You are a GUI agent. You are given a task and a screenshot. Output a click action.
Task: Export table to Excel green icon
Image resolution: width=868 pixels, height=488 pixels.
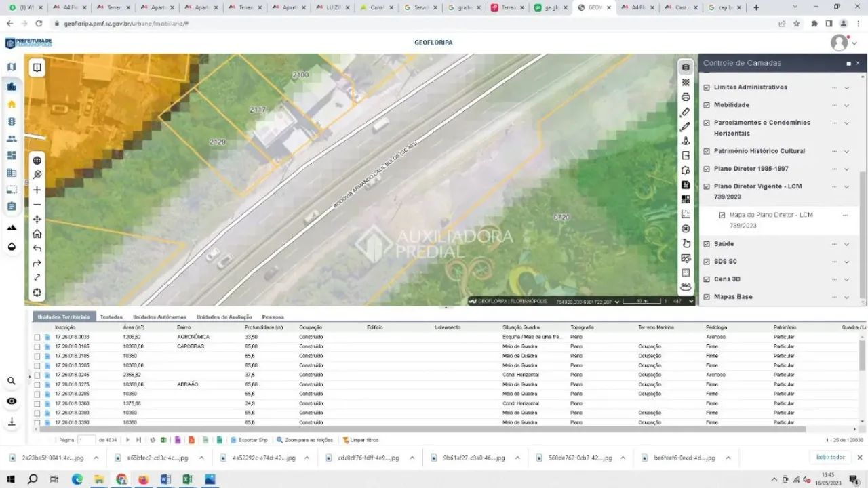click(163, 440)
